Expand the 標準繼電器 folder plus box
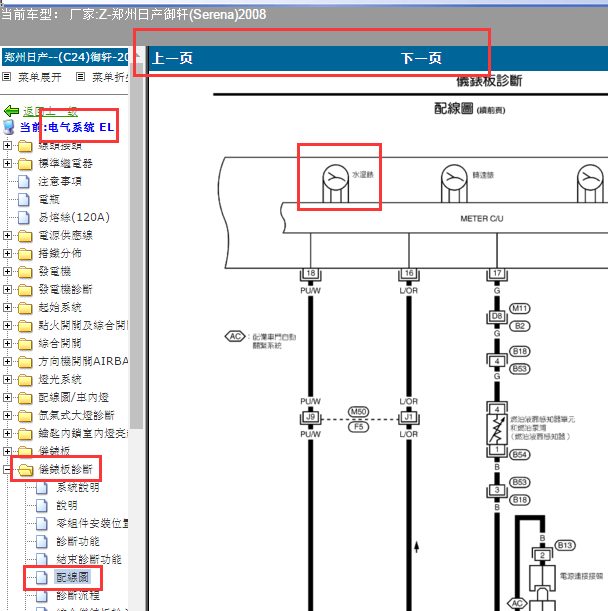 click(7, 163)
